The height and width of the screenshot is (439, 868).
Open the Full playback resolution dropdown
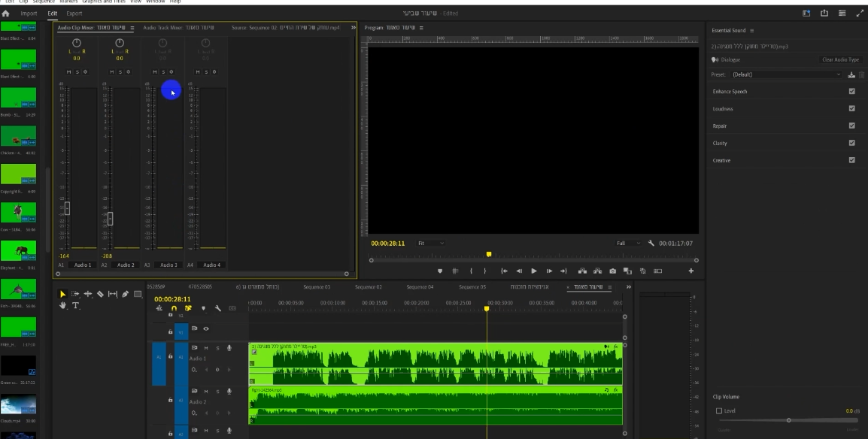coord(628,244)
